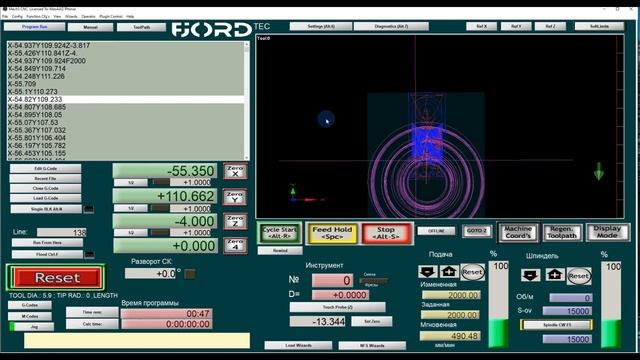Click the Recent File button

click(x=45, y=178)
